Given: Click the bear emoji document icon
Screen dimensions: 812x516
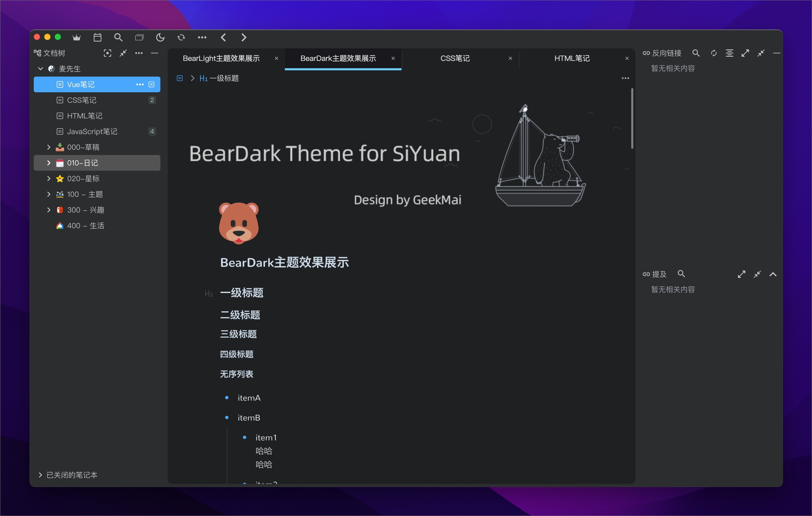Looking at the screenshot, I should pyautogui.click(x=238, y=223).
